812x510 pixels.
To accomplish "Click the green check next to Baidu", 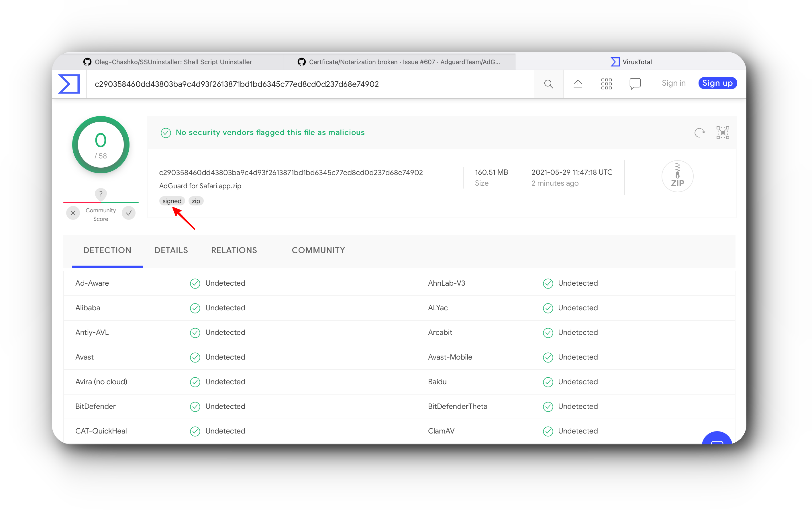I will [548, 382].
